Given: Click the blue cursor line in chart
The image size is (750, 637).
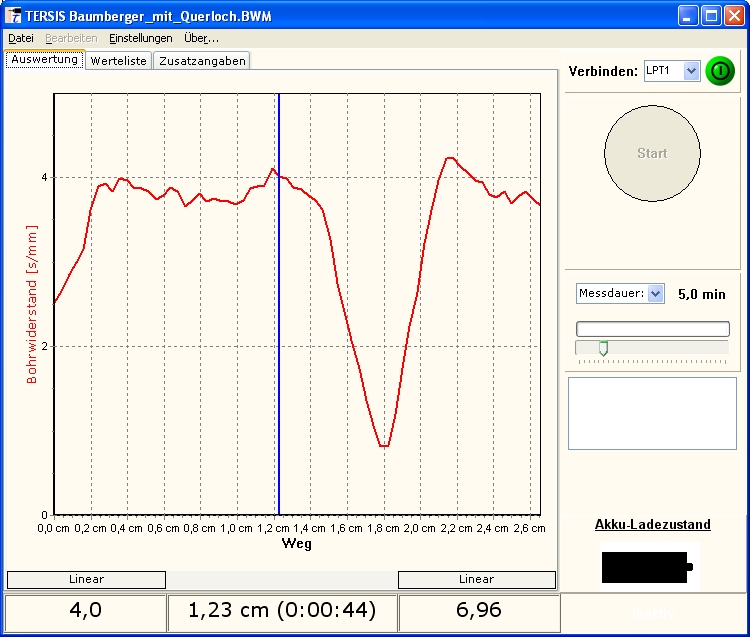Looking at the screenshot, I should [x=279, y=304].
